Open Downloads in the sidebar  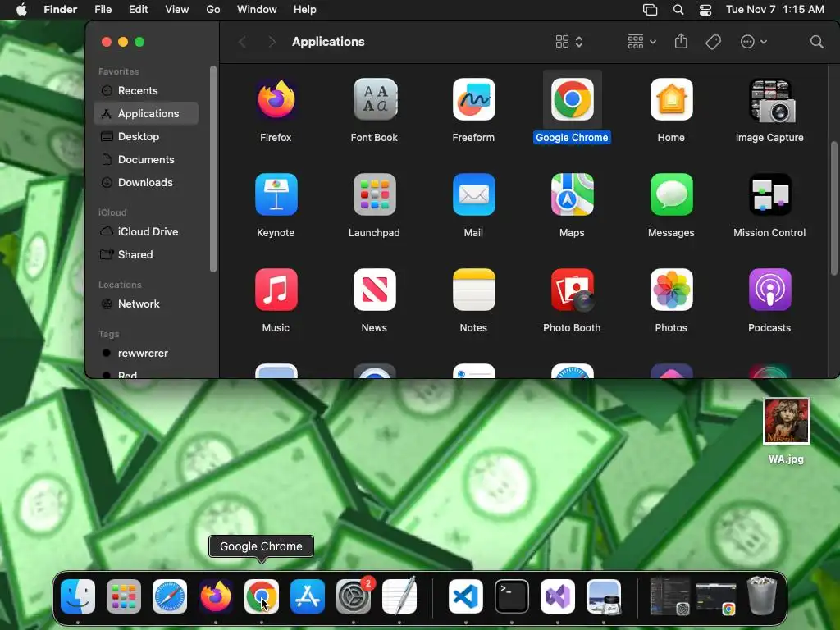tap(146, 183)
